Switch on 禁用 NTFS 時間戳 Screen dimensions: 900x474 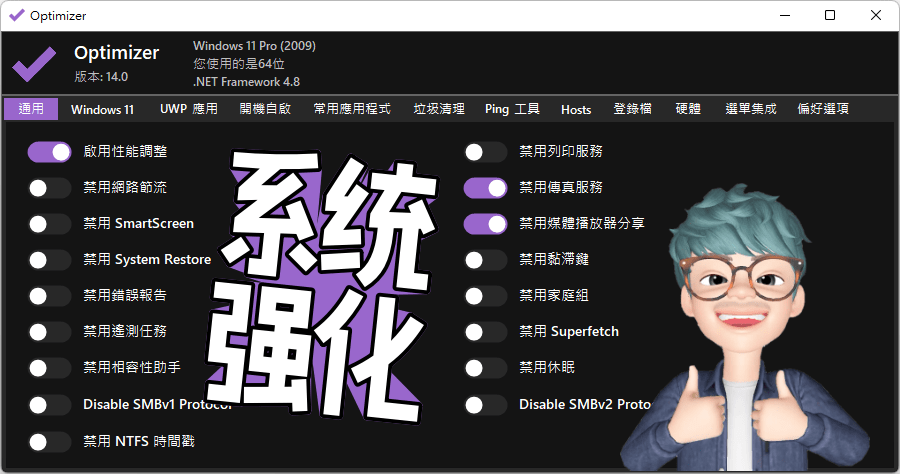[49, 441]
